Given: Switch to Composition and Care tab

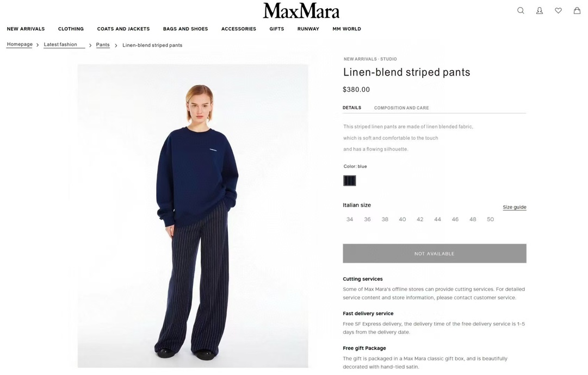Looking at the screenshot, I should (x=401, y=108).
